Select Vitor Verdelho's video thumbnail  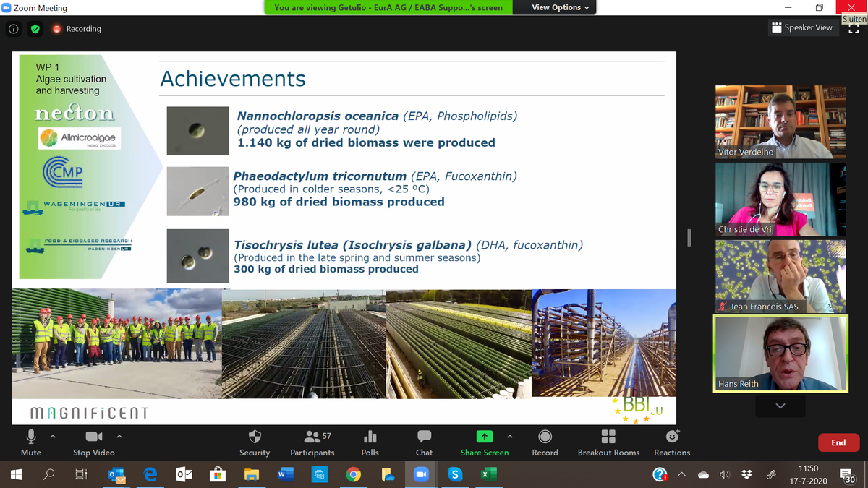tap(780, 121)
